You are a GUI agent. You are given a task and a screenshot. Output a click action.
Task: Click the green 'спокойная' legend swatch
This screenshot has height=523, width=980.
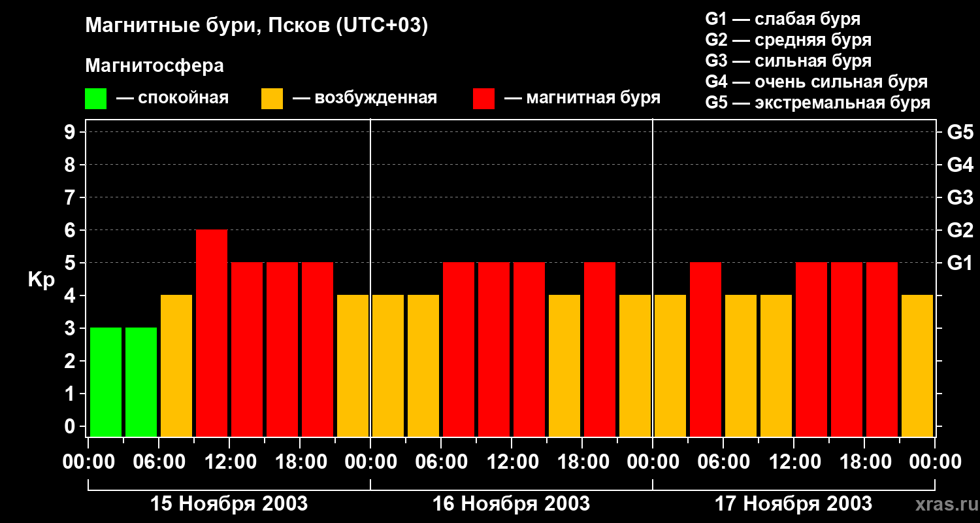(95, 99)
